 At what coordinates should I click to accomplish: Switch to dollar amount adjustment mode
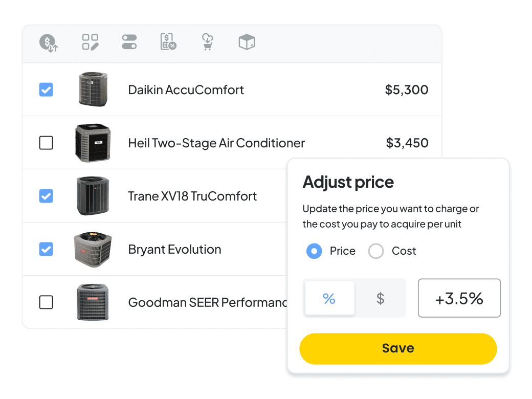point(381,298)
